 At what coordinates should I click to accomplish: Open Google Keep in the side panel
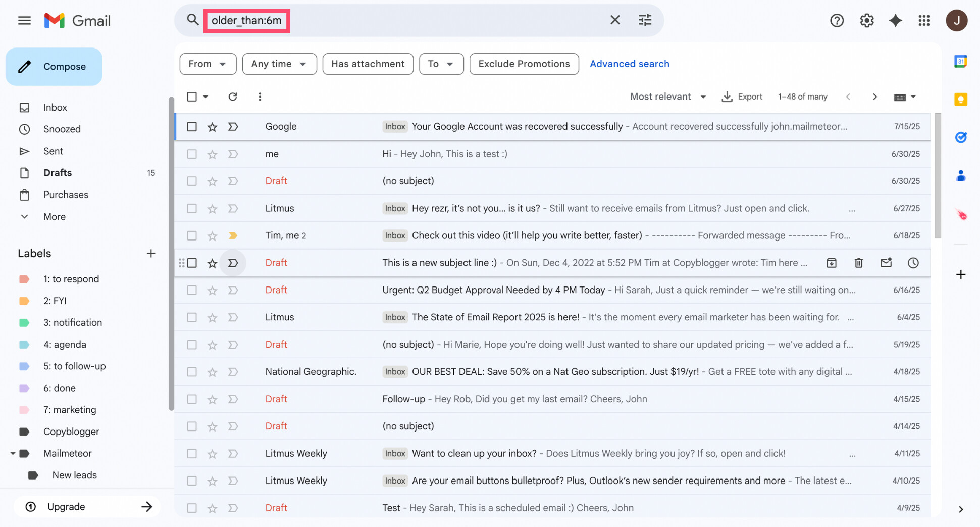960,99
